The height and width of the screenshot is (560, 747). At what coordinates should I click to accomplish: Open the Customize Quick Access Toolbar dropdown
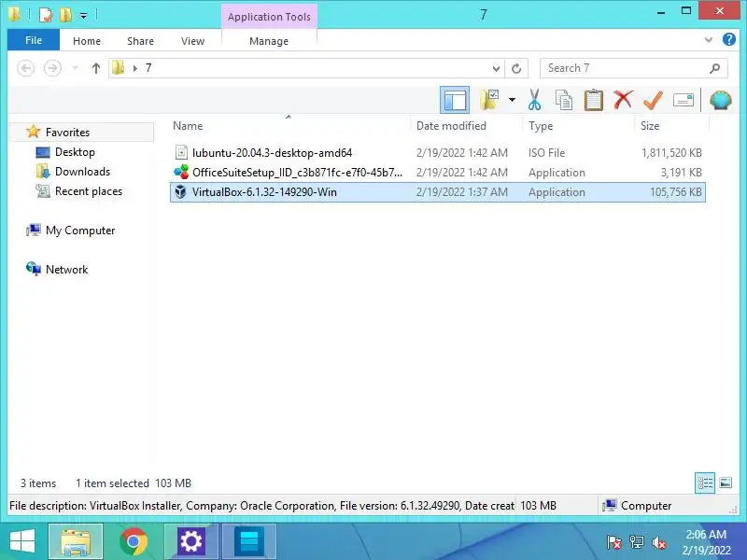(83, 16)
